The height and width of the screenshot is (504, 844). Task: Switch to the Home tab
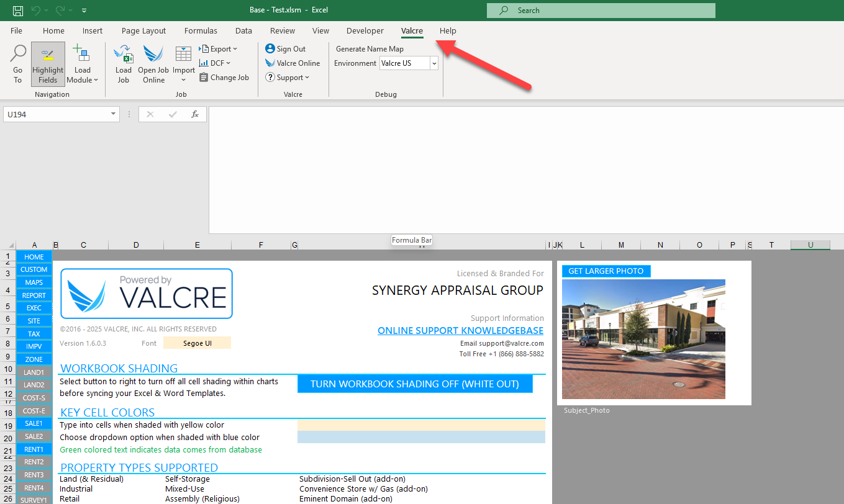click(53, 31)
